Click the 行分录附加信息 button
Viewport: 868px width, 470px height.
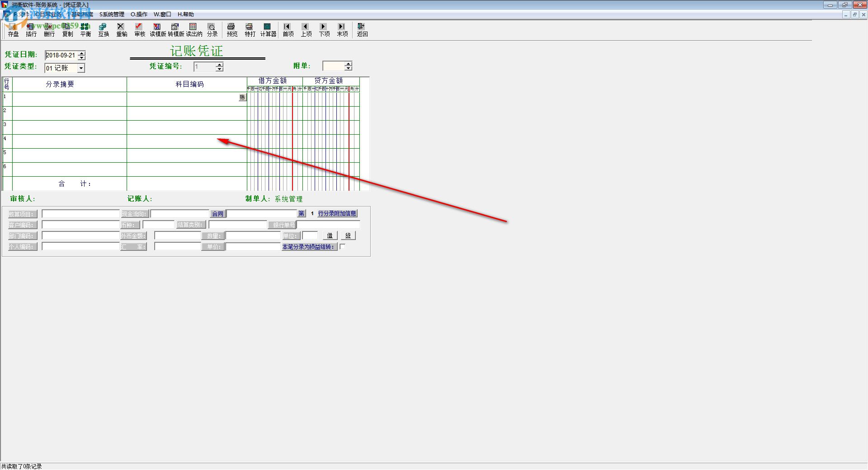click(x=337, y=213)
